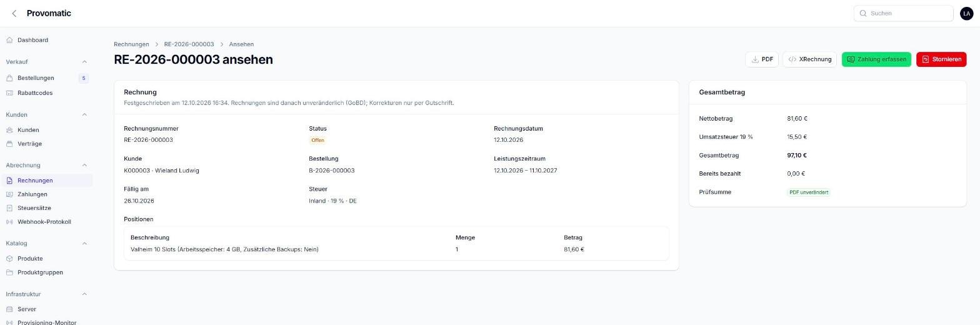This screenshot has height=325, width=980.
Task: Click tax value Inland · 19 % · DE
Action: click(x=332, y=201)
